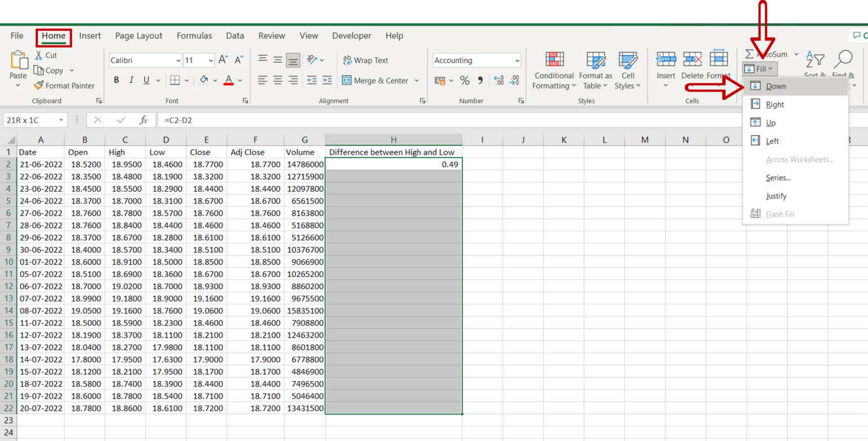This screenshot has height=441, width=868.
Task: Open Cell Styles gallery icon
Action: [628, 60]
